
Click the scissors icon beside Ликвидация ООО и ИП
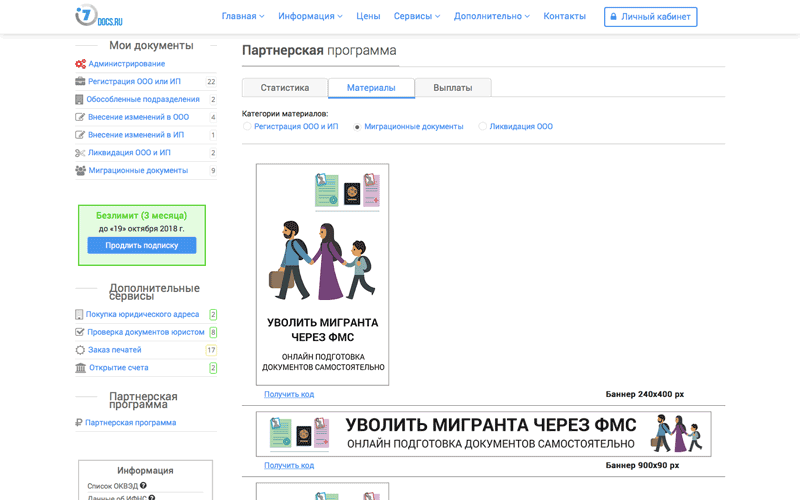tap(80, 153)
